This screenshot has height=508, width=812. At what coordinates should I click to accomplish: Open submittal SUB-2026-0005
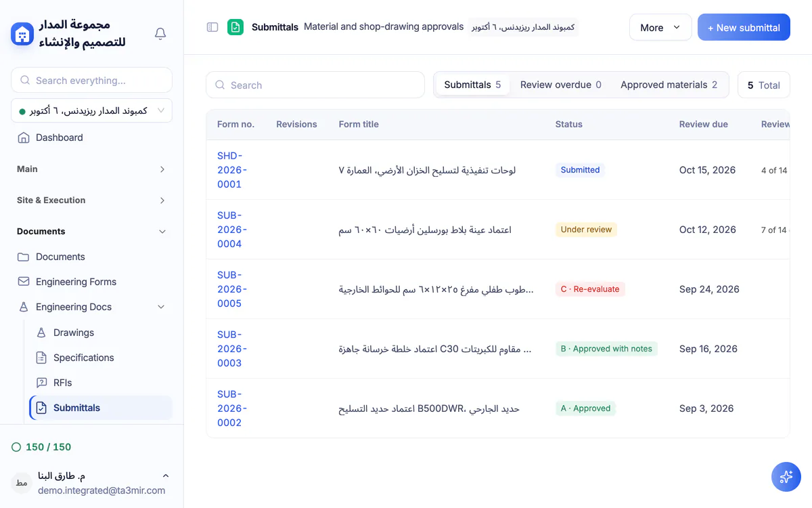[x=232, y=289]
